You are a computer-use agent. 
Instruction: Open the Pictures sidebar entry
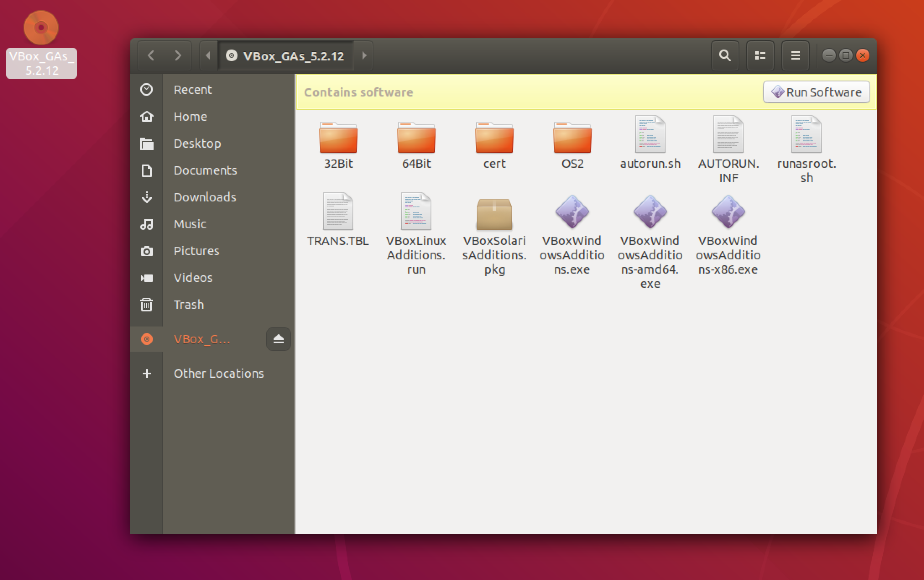(196, 251)
